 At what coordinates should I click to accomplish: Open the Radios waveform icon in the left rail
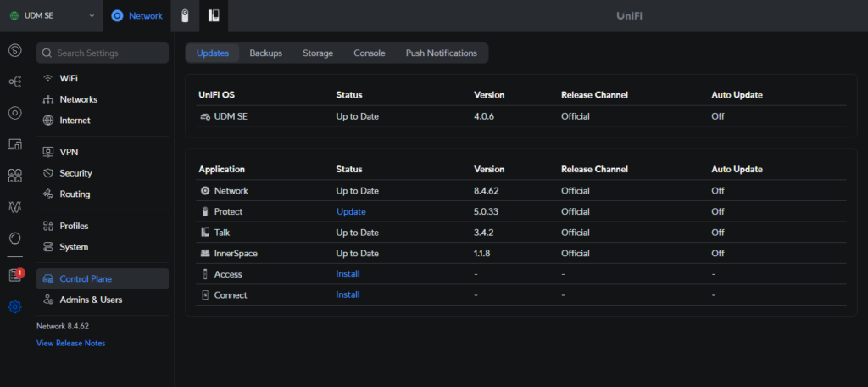point(15,207)
